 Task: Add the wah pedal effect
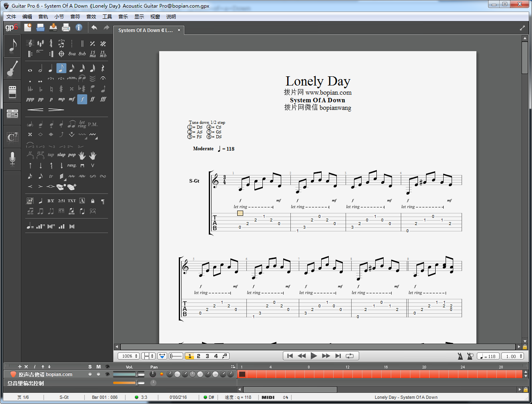click(x=61, y=187)
